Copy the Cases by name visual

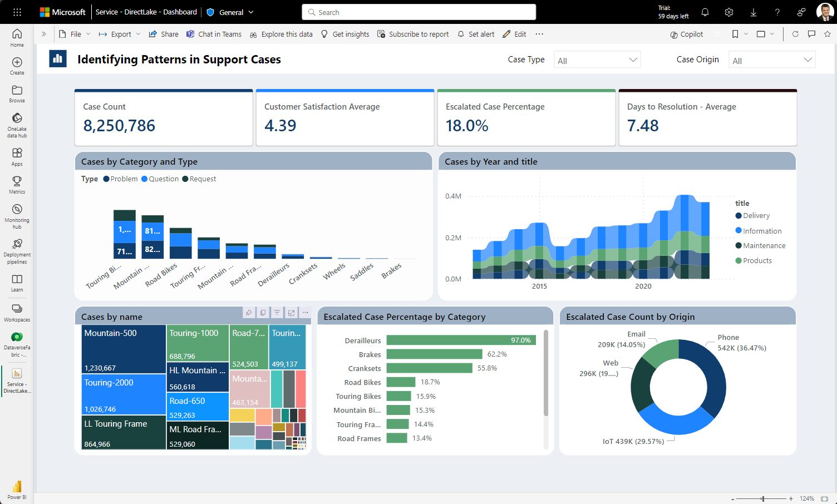(263, 313)
